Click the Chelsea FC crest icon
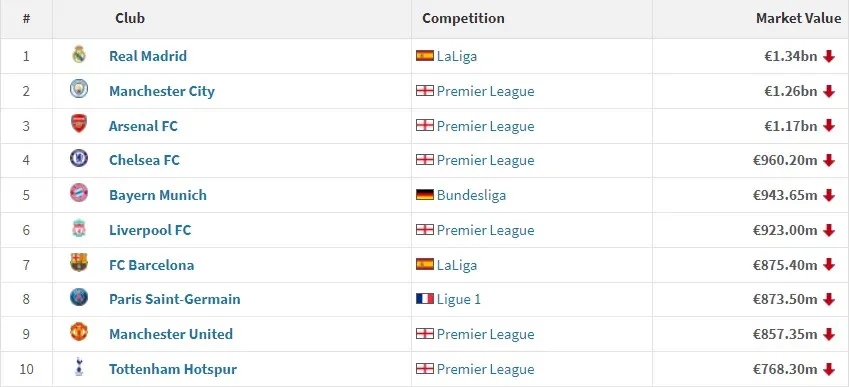 79,158
